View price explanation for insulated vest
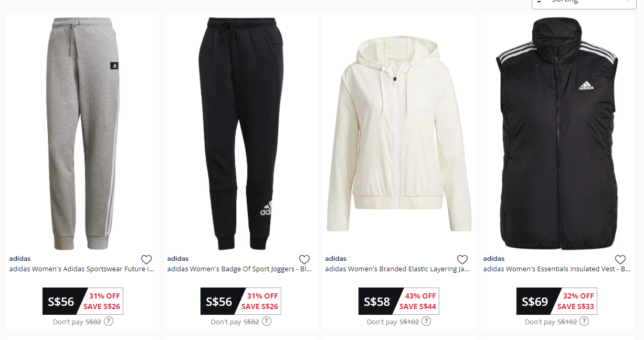 584,321
